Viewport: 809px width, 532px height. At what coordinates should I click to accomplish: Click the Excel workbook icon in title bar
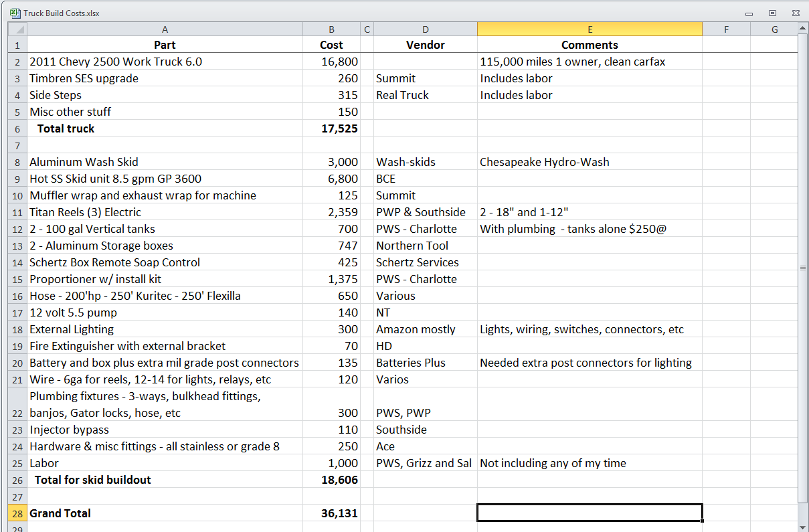15,13
